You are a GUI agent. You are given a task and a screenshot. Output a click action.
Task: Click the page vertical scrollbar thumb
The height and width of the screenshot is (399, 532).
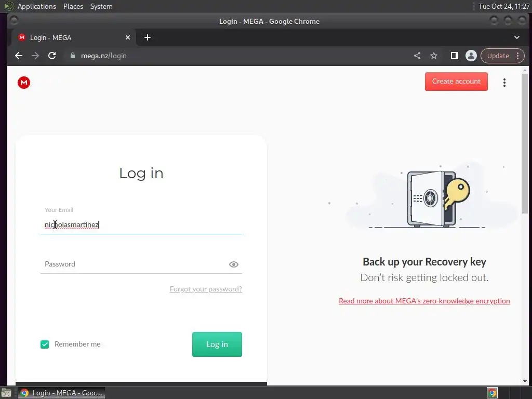[x=525, y=143]
